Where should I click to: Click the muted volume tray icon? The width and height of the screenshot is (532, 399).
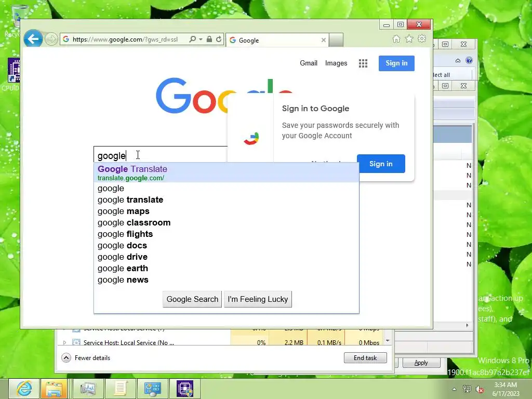pyautogui.click(x=480, y=389)
